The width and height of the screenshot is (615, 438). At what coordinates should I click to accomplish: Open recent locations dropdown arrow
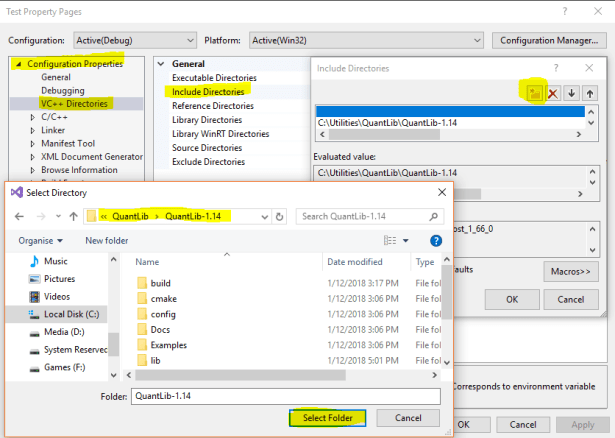58,216
